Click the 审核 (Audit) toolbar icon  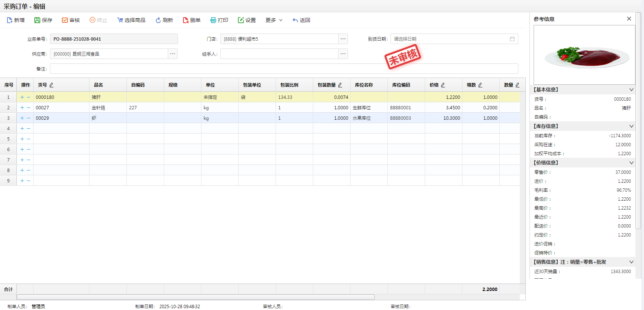click(65, 20)
